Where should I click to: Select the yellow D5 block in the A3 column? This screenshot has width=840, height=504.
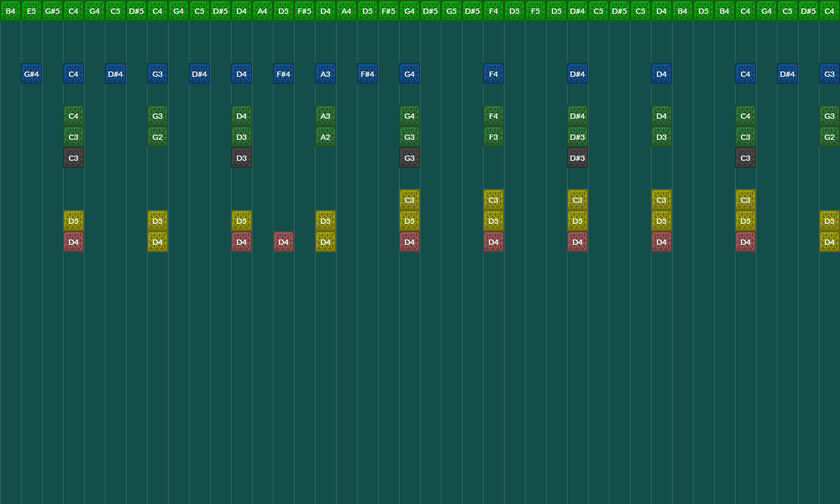click(325, 220)
